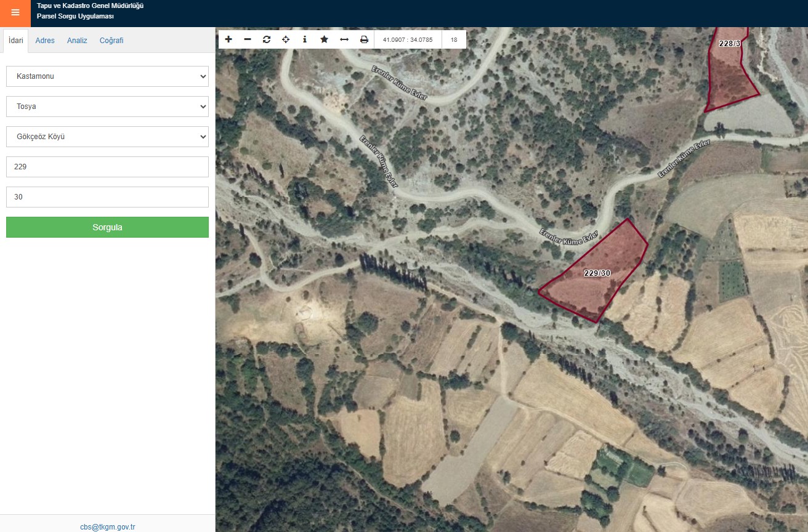
Task: Click the refresh map icon
Action: pyautogui.click(x=267, y=39)
